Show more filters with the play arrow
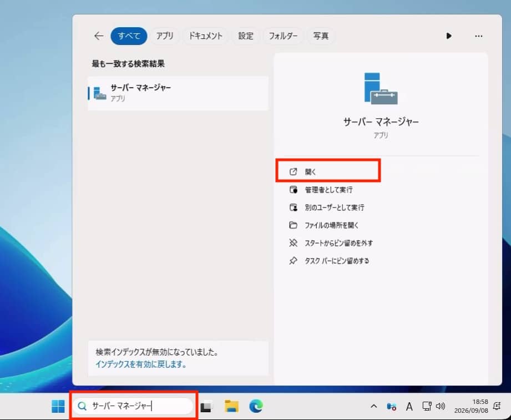This screenshot has height=420, width=511. pos(449,36)
